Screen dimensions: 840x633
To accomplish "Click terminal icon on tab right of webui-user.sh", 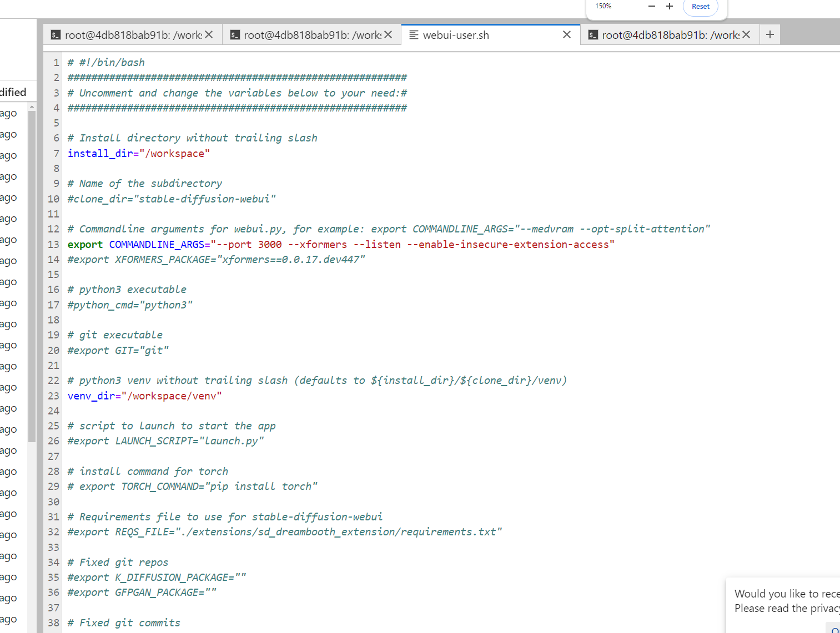I will pos(593,35).
